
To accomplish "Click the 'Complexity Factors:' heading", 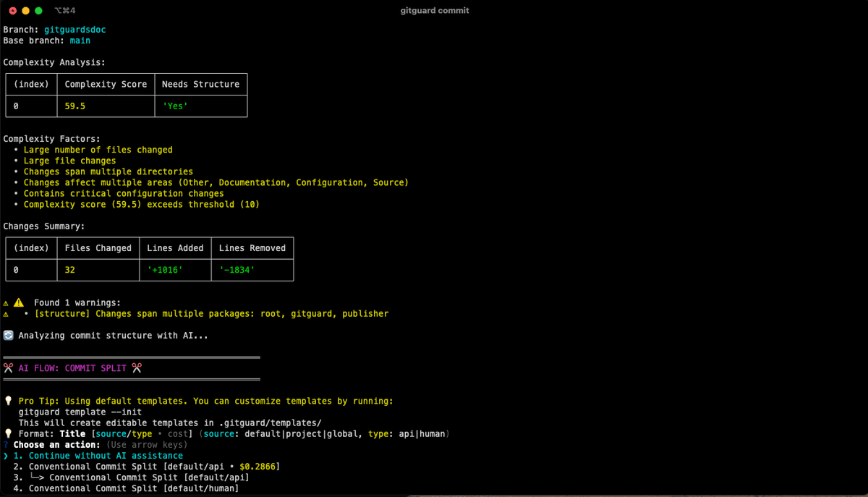I will coord(52,139).
